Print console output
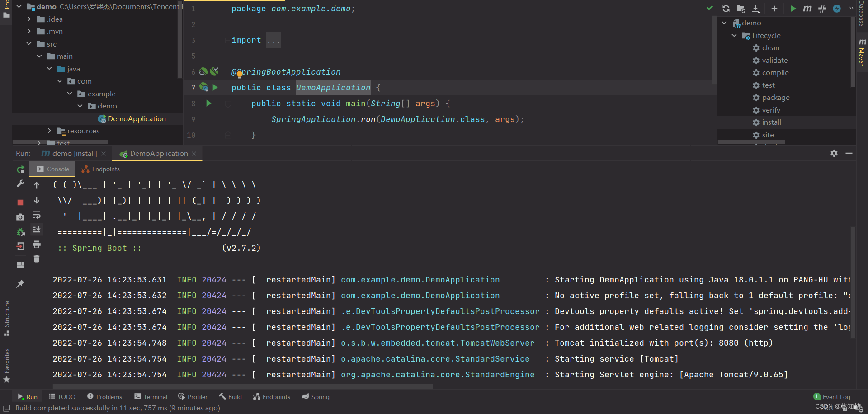 pyautogui.click(x=37, y=244)
